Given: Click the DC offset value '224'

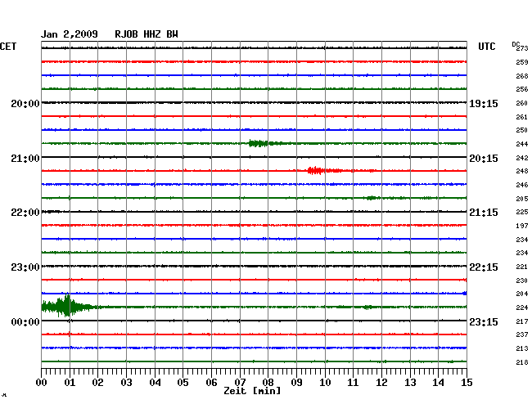Looking at the screenshot, I should (x=522, y=307).
